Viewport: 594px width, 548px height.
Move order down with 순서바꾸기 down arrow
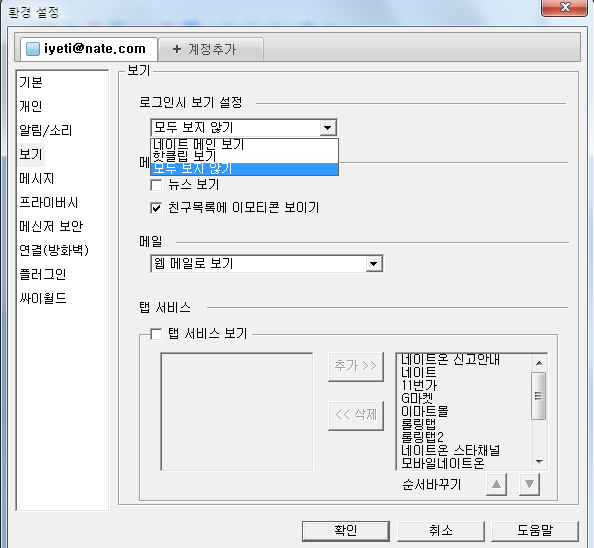point(529,484)
